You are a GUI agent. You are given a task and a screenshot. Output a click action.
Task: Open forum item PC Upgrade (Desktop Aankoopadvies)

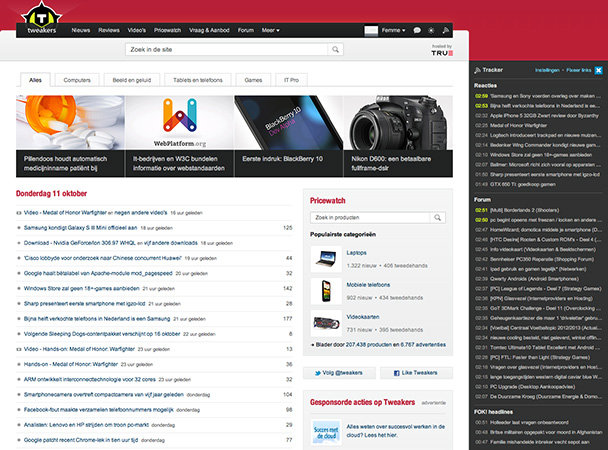click(532, 387)
